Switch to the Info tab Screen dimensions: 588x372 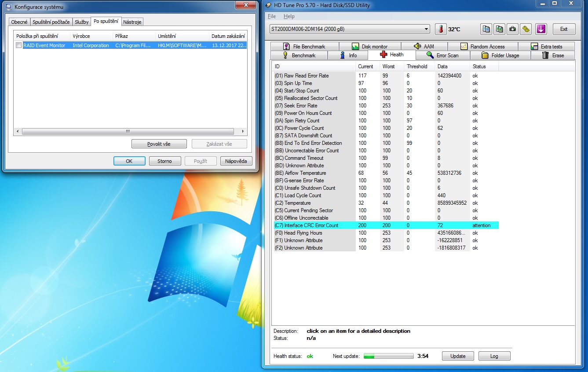[348, 55]
